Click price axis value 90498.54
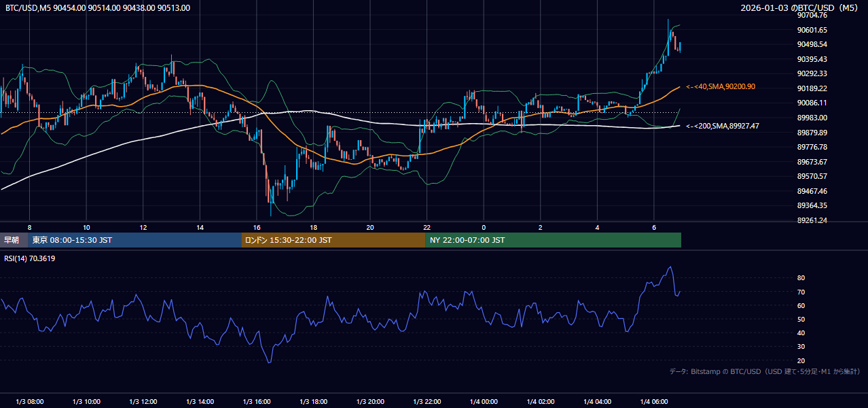Screen dimensions: 868x408 pos(812,44)
